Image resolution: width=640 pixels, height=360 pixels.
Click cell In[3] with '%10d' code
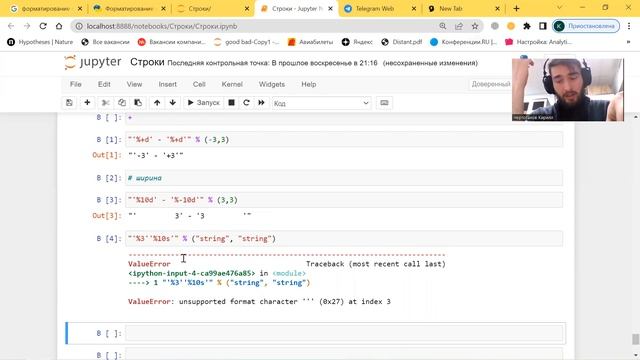(344, 200)
